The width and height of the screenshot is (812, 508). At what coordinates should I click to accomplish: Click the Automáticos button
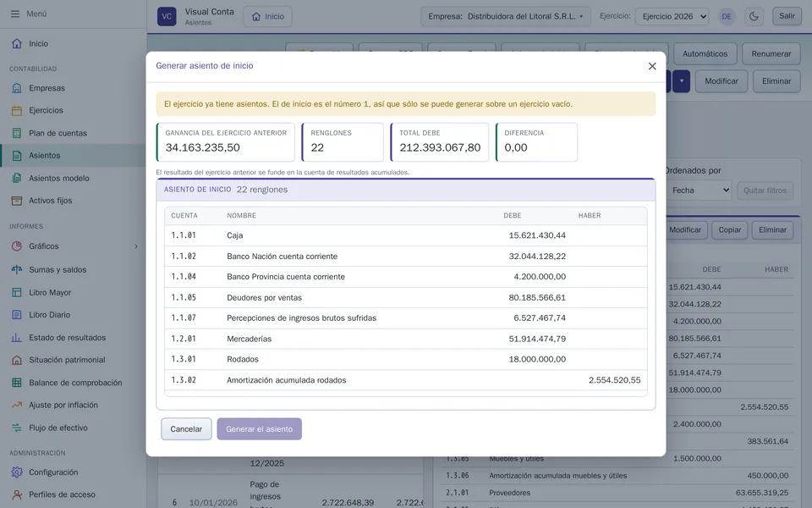pyautogui.click(x=705, y=54)
